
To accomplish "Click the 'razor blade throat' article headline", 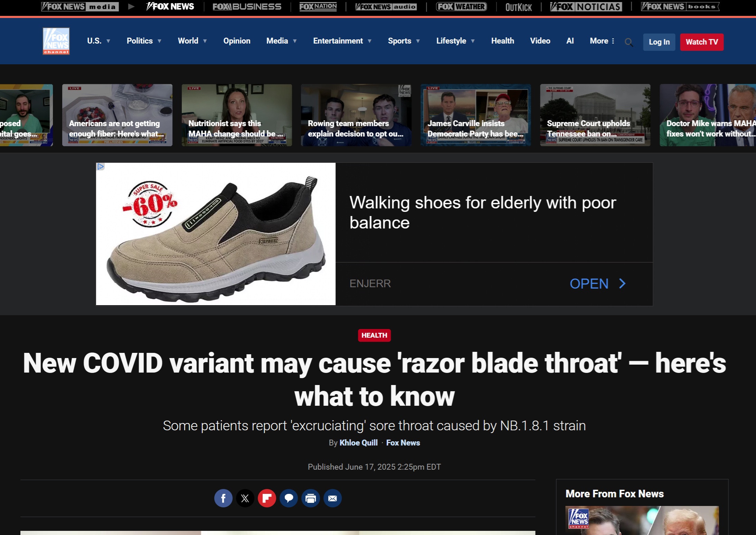I will 374,379.
